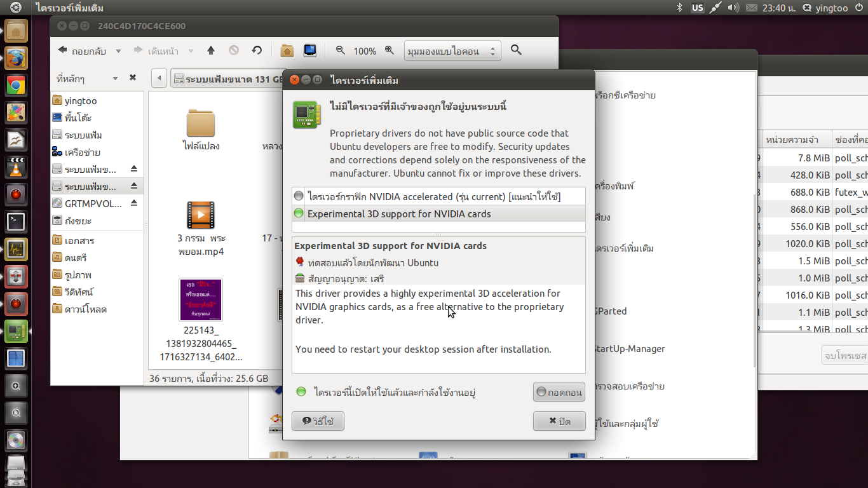This screenshot has height=488, width=868.
Task: Reload the file manager view
Action: (x=257, y=50)
